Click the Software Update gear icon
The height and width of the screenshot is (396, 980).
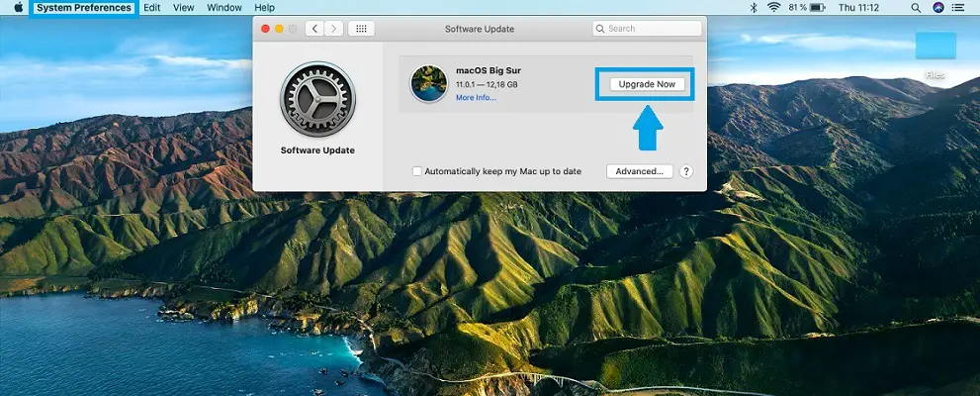317,100
